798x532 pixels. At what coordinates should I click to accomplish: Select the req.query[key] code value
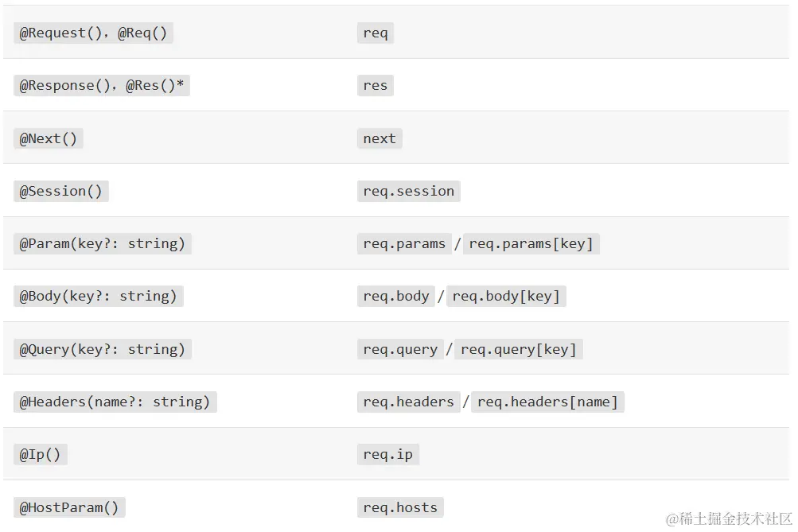coord(519,349)
